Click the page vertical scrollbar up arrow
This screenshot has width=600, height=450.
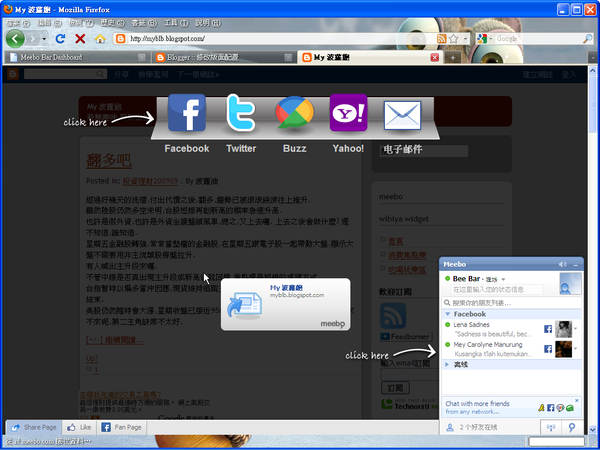point(593,71)
